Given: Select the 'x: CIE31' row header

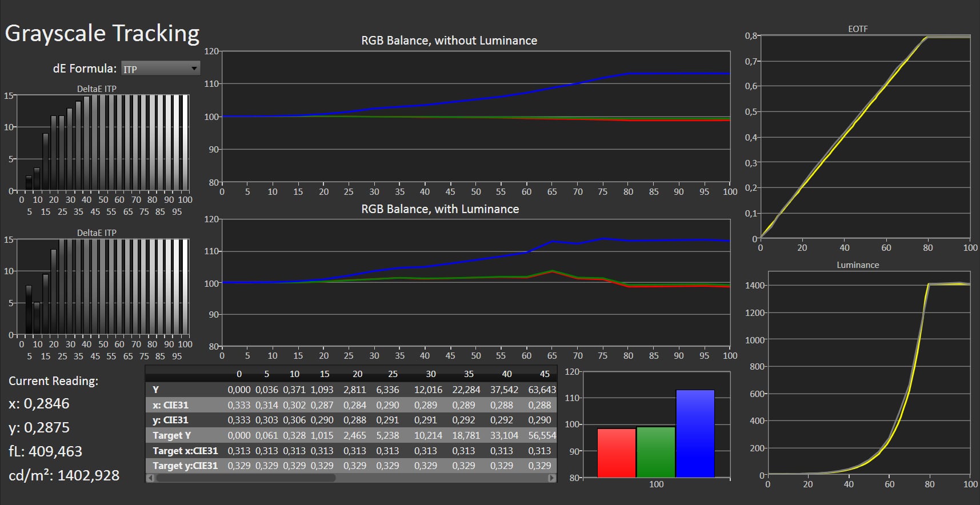Looking at the screenshot, I should point(170,405).
